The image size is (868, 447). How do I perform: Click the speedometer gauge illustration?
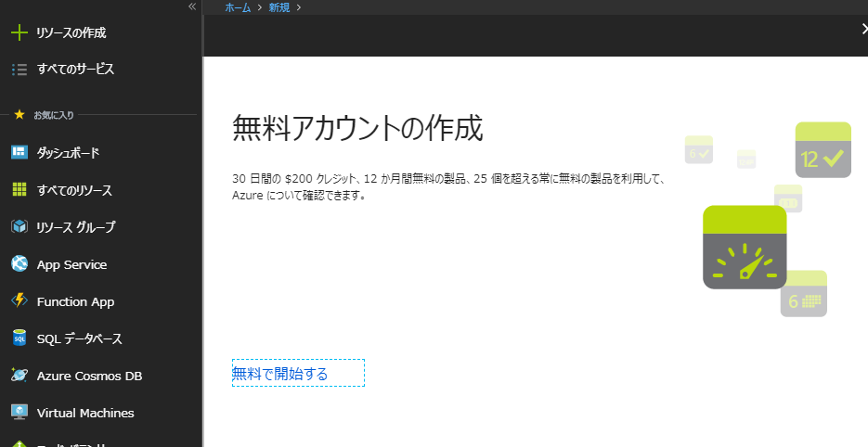745,249
